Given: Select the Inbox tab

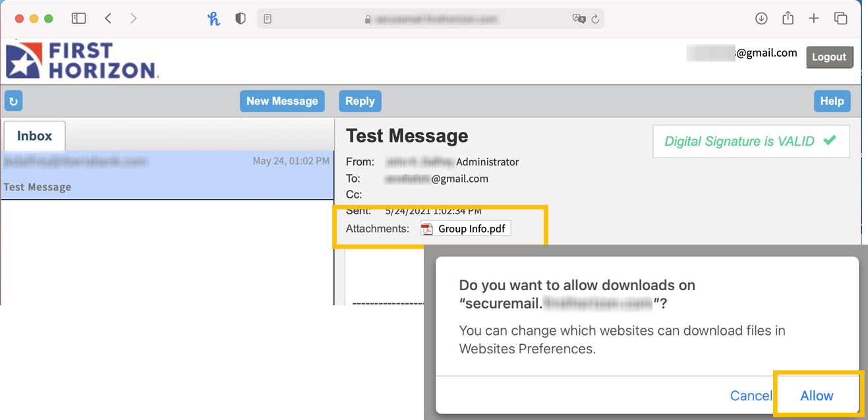Looking at the screenshot, I should tap(34, 136).
